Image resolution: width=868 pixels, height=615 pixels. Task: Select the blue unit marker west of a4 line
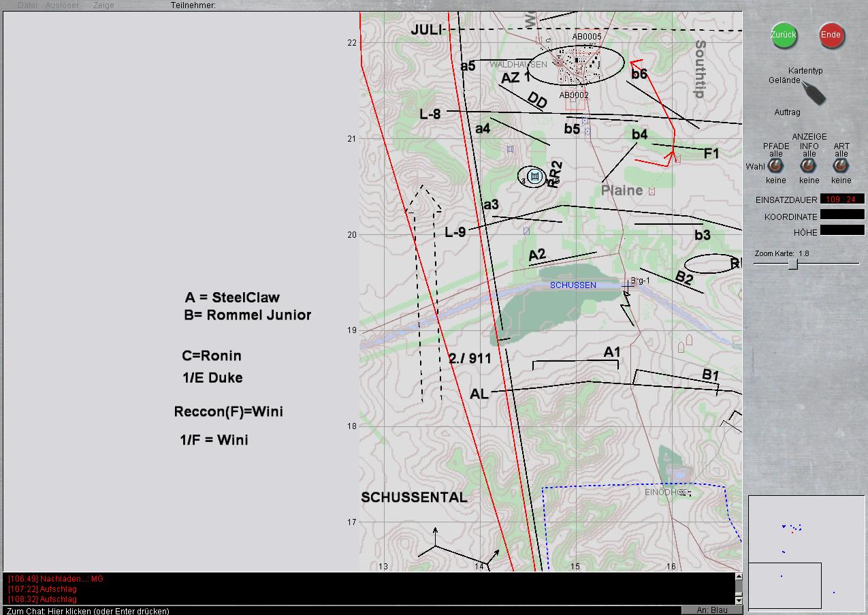[x=510, y=148]
